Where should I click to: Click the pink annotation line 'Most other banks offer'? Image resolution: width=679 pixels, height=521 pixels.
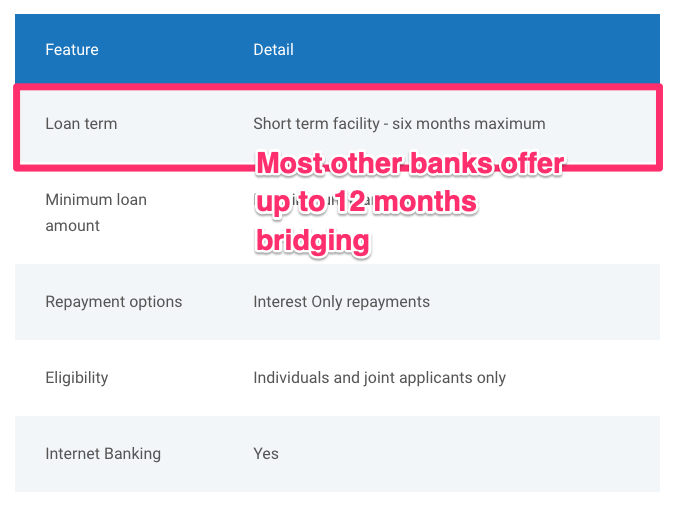coord(410,165)
